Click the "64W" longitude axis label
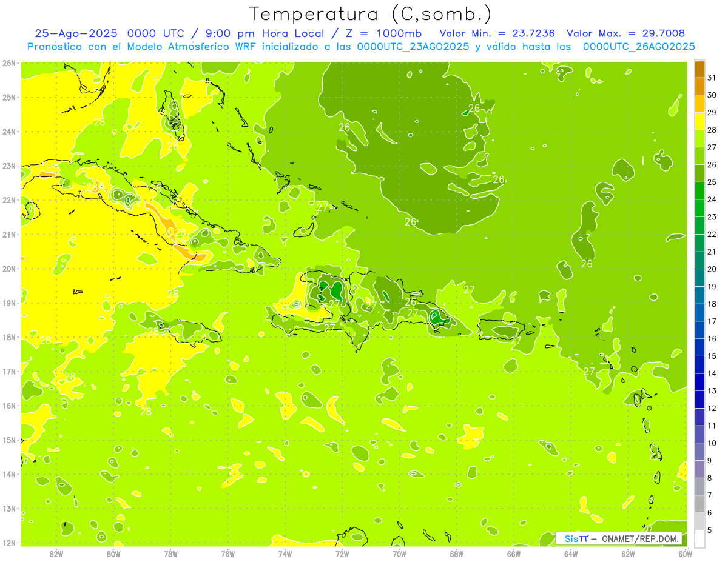Viewport: 728px width, 562px height. [x=571, y=553]
